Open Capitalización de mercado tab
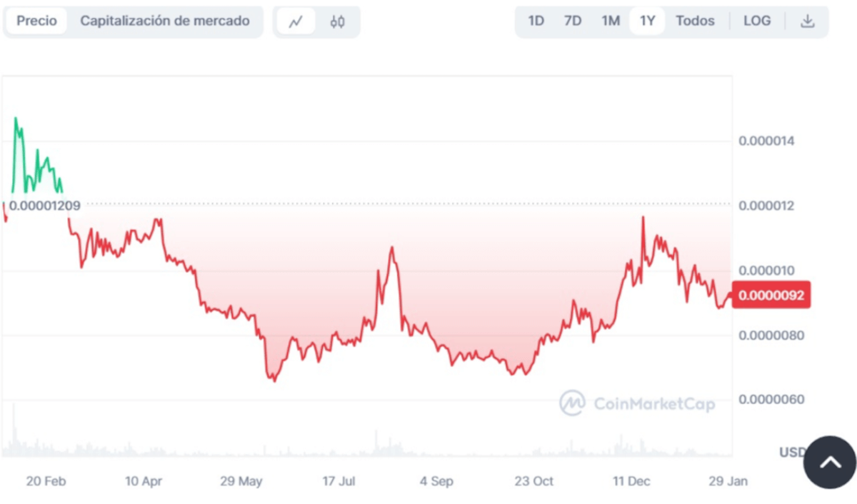This screenshot has width=857, height=504. pyautogui.click(x=165, y=21)
